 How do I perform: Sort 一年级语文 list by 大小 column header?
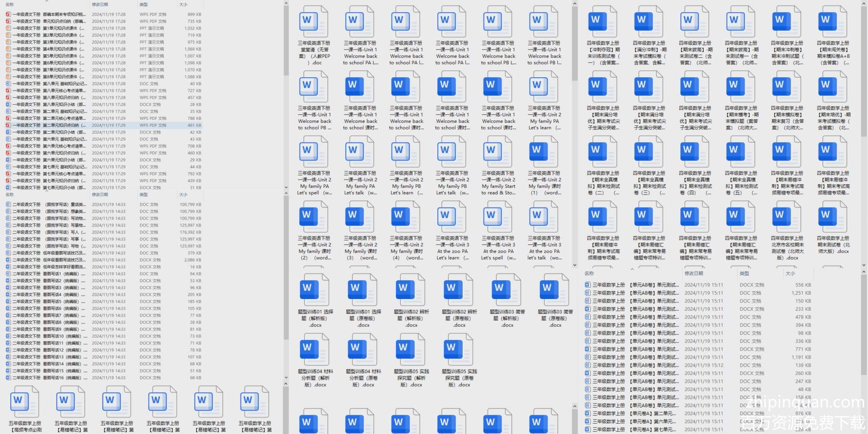(183, 5)
